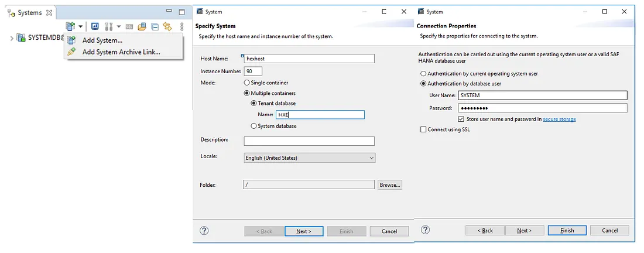644x253 pixels.
Task: Open the dropdown arrow next to the Administration tools icon
Action: tap(119, 27)
